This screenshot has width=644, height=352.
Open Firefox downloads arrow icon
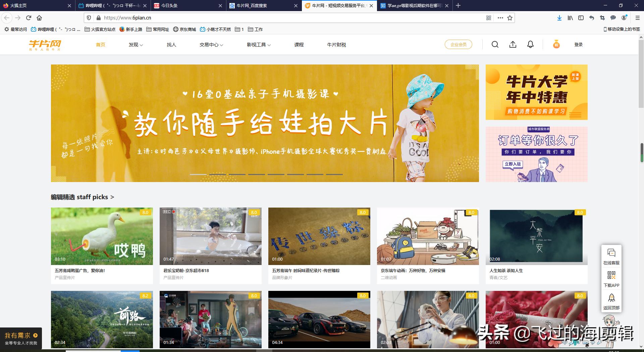[x=559, y=18]
